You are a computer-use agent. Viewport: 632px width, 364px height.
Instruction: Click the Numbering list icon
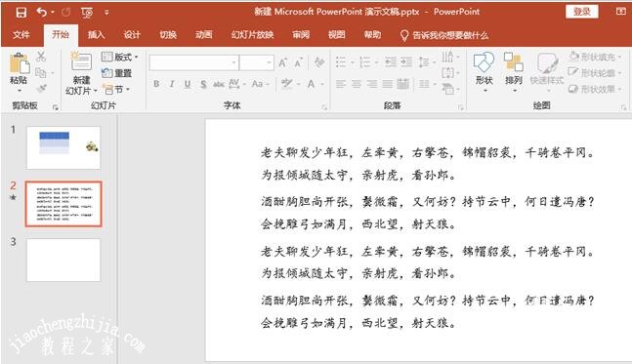pos(364,62)
